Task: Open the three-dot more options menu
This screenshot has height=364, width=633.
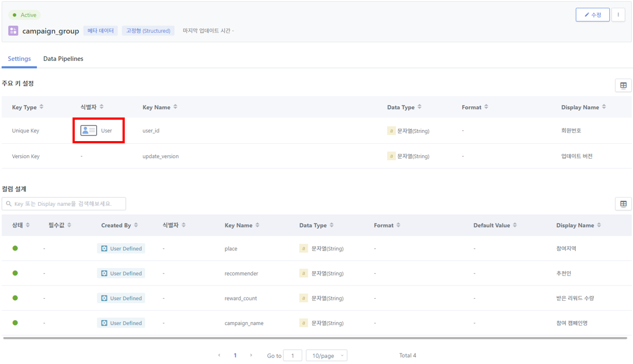Action: tap(618, 15)
